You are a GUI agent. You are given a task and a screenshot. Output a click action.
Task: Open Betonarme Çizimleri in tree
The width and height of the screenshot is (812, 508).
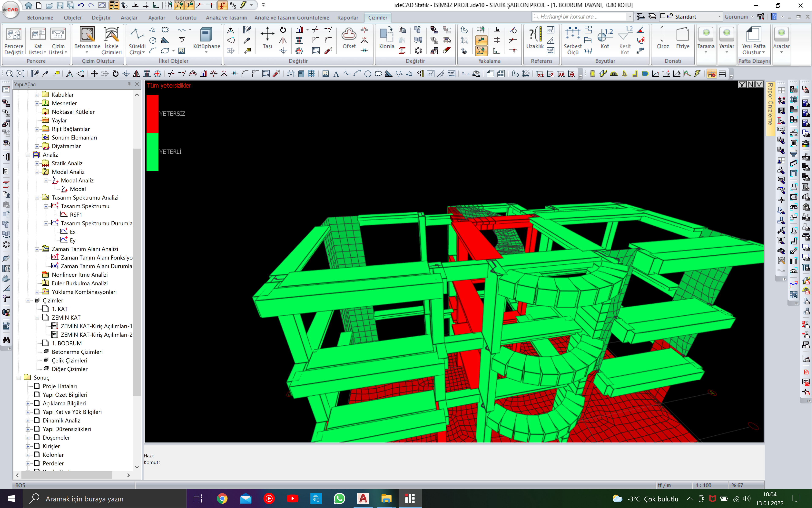[77, 352]
